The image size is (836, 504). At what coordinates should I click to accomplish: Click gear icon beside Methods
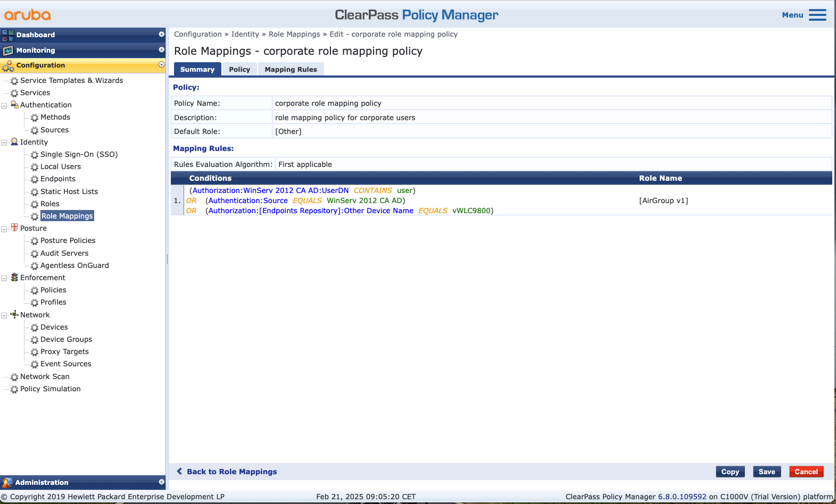(35, 117)
